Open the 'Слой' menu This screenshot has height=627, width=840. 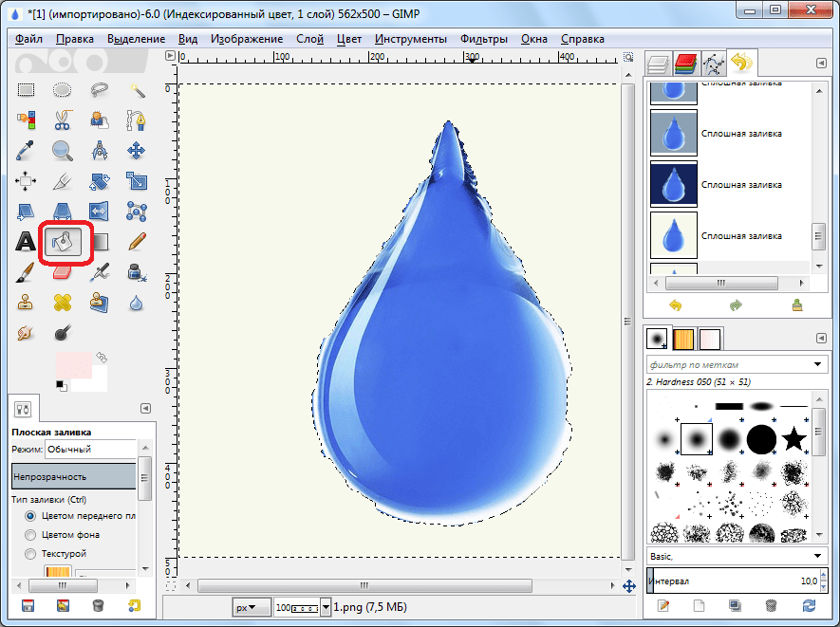[309, 39]
